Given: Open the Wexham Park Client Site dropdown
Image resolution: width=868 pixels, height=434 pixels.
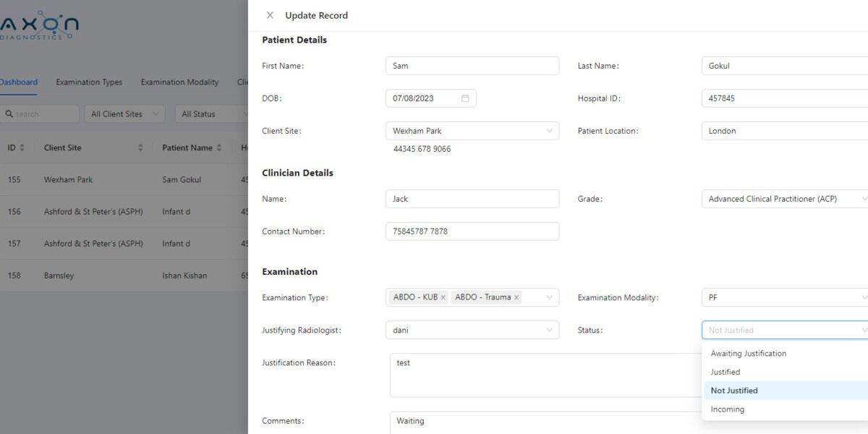Looking at the screenshot, I should pos(472,130).
